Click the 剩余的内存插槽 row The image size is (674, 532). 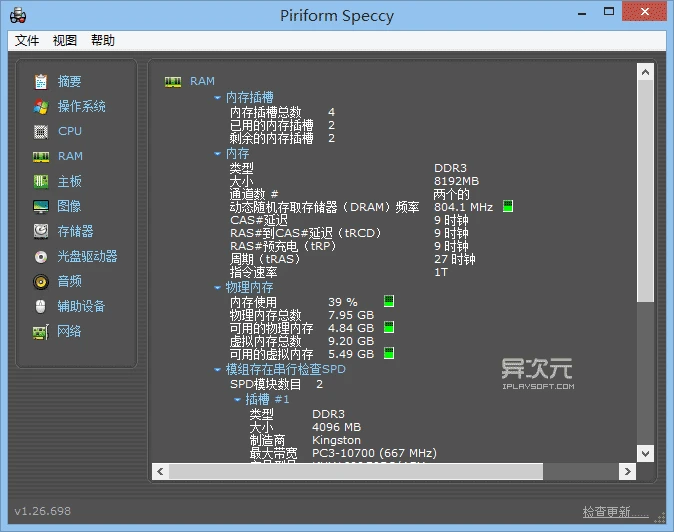(x=282, y=138)
